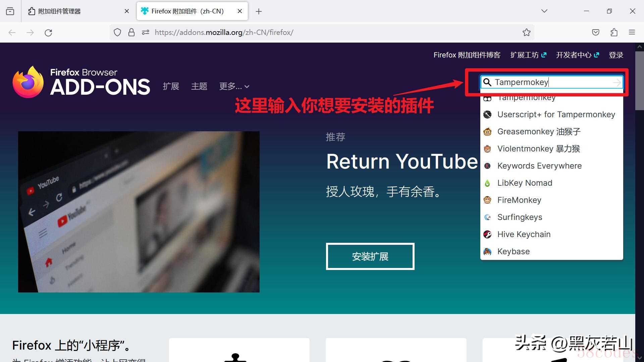Close the Firefox 附加组件 (zh-CN) tab

[240, 11]
